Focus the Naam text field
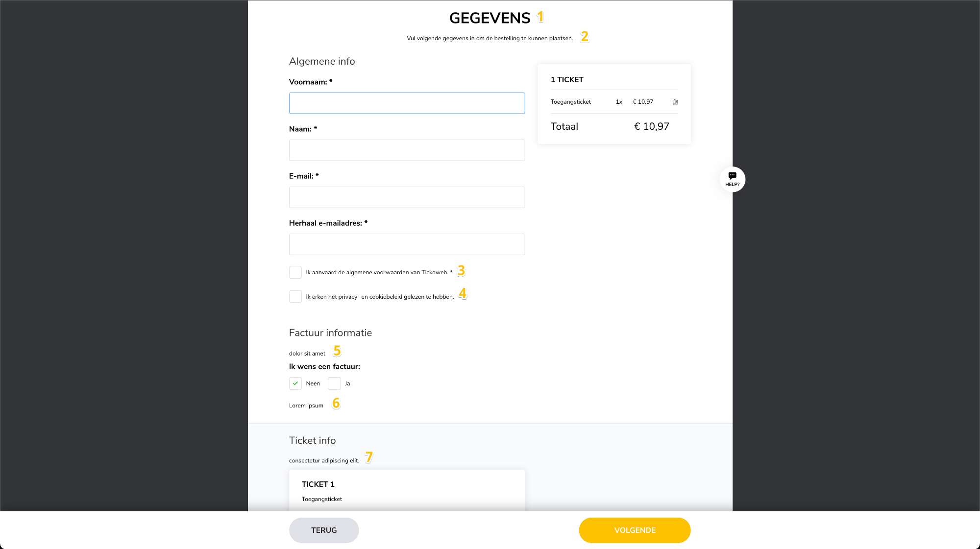The height and width of the screenshot is (549, 980). tap(407, 150)
